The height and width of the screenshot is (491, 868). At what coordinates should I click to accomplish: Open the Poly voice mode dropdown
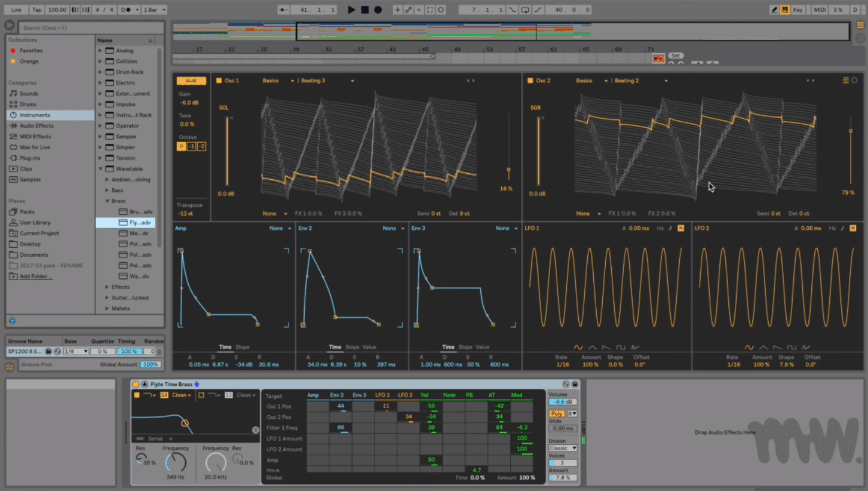pos(556,413)
